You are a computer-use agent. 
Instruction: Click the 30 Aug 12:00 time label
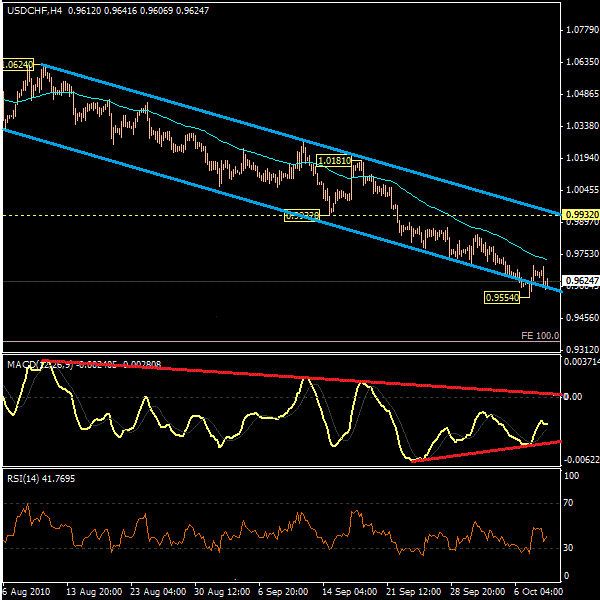(222, 592)
